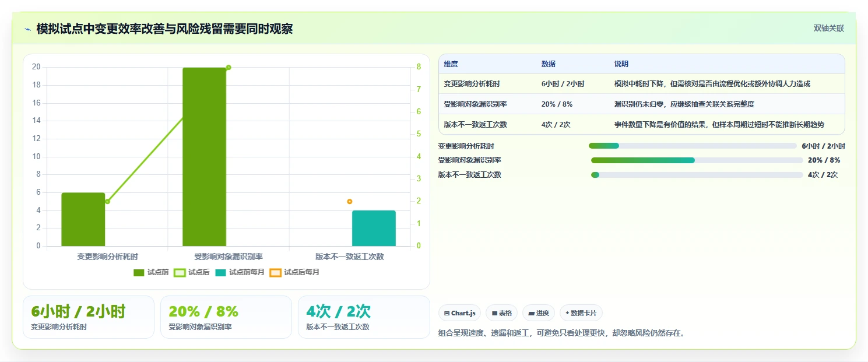
Task: Click the 试点前每月 teal legend swatch
Action: click(x=220, y=272)
